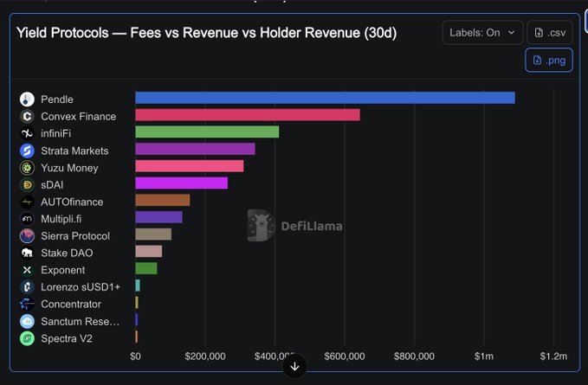
Task: Click the Pendle protocol logo icon
Action: [27, 99]
